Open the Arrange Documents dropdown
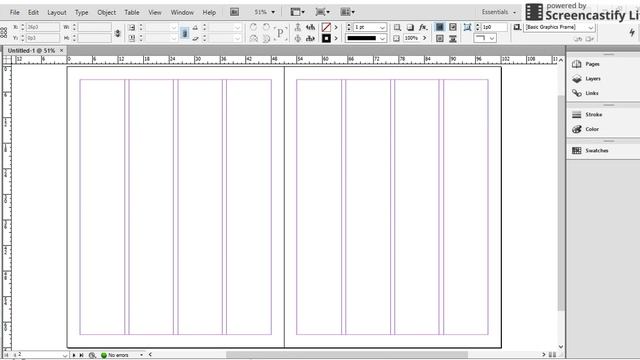Screen dimensions: 640x360 pyautogui.click(x=347, y=12)
